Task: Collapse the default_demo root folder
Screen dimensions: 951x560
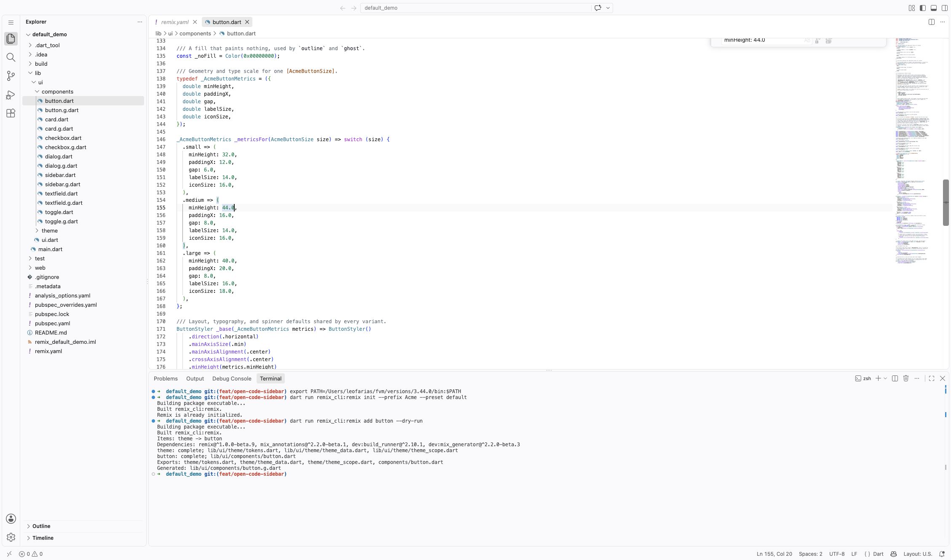Action: (x=28, y=35)
